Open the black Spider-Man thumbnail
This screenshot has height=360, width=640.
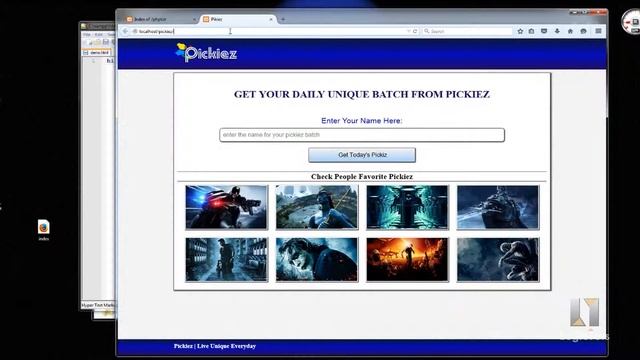pos(498,260)
